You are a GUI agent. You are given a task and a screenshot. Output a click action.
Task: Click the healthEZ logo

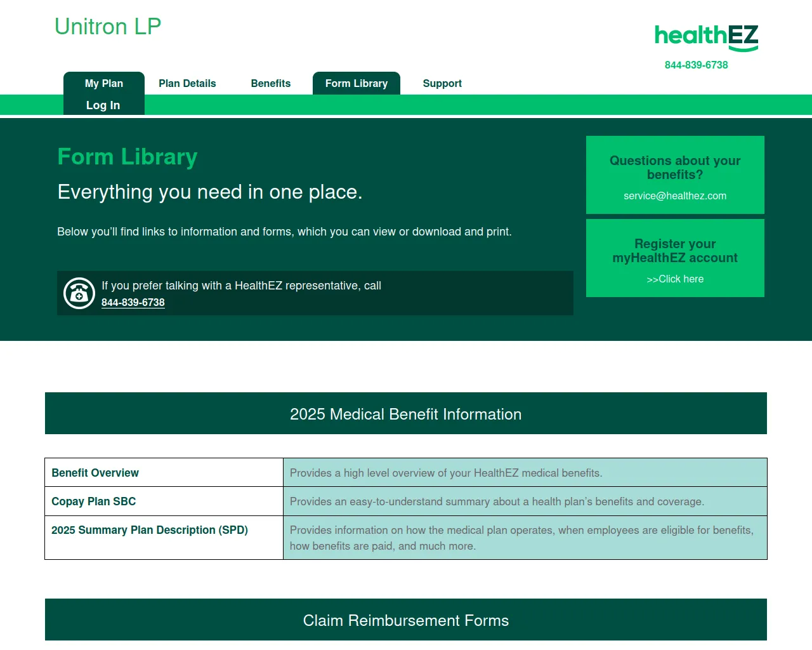point(707,38)
